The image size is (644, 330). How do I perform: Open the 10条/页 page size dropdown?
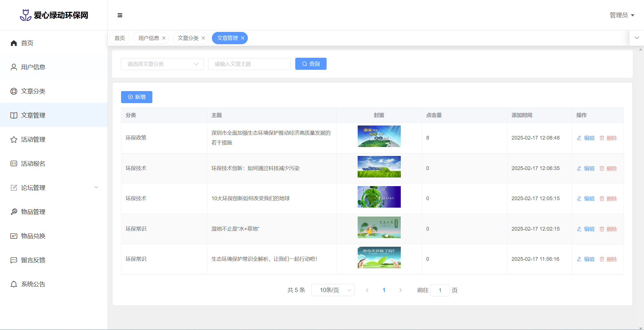point(333,290)
